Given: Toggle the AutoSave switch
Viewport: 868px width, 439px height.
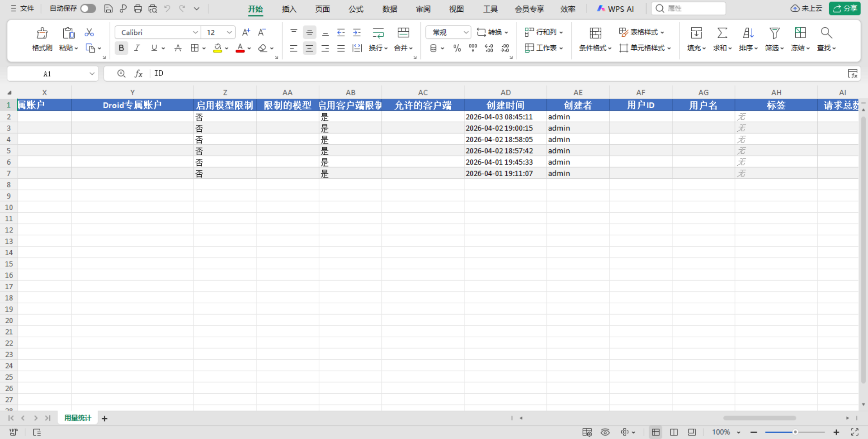Looking at the screenshot, I should pyautogui.click(x=88, y=9).
